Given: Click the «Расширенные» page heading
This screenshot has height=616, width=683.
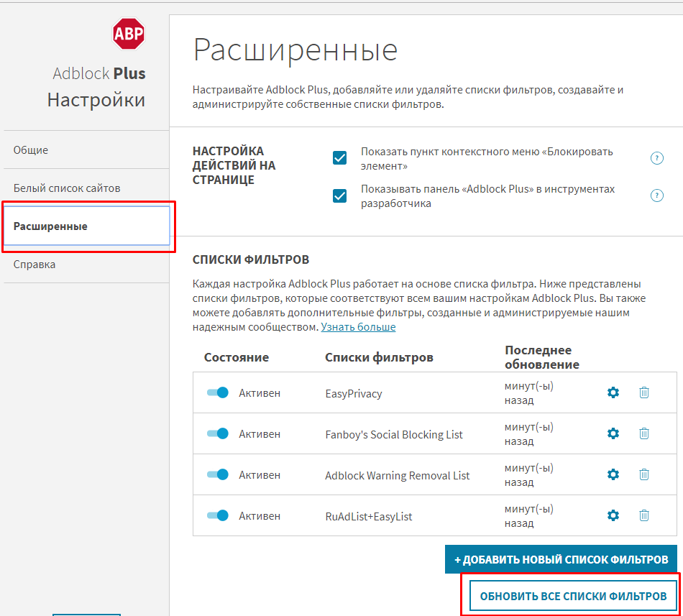Looking at the screenshot, I should point(295,50).
